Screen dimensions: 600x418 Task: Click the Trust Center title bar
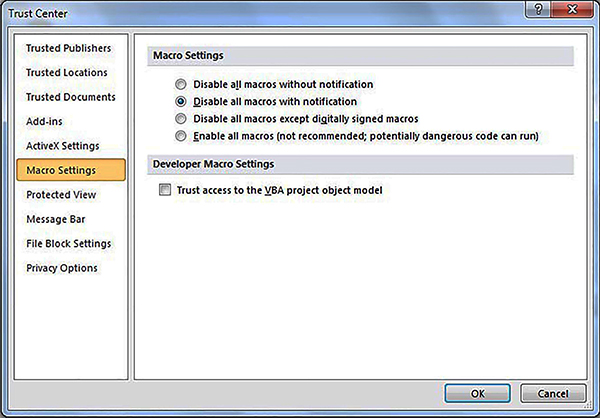coord(250,9)
